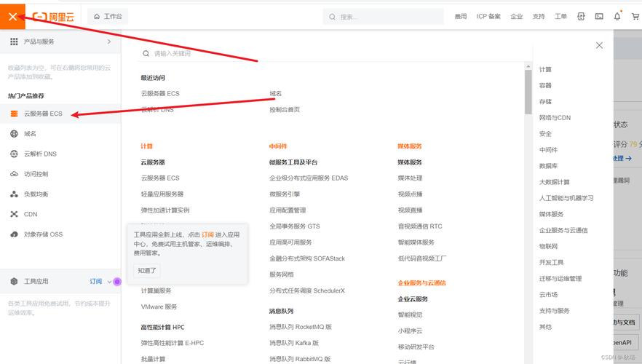This screenshot has width=642, height=364.
Task: Jump to 网络与CDN category
Action: click(555, 117)
